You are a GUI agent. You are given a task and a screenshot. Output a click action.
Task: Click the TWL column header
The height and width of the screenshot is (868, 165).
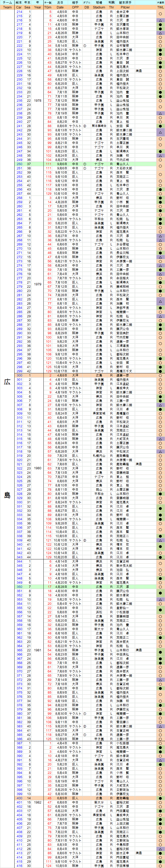click(x=160, y=7)
